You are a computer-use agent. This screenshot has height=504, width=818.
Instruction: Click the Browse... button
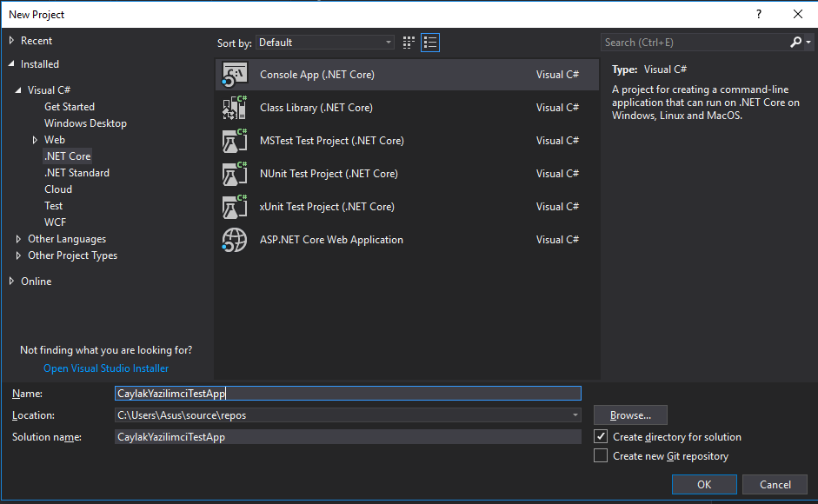pyautogui.click(x=630, y=415)
